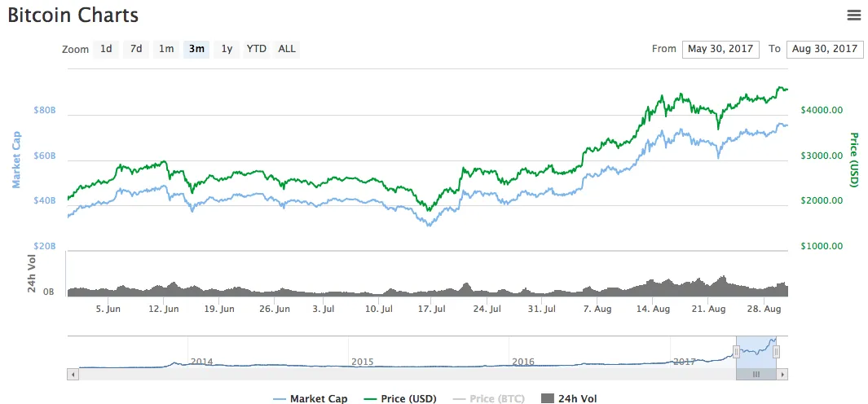Click the 31. Jul date label
868x404 pixels.
pyautogui.click(x=542, y=310)
